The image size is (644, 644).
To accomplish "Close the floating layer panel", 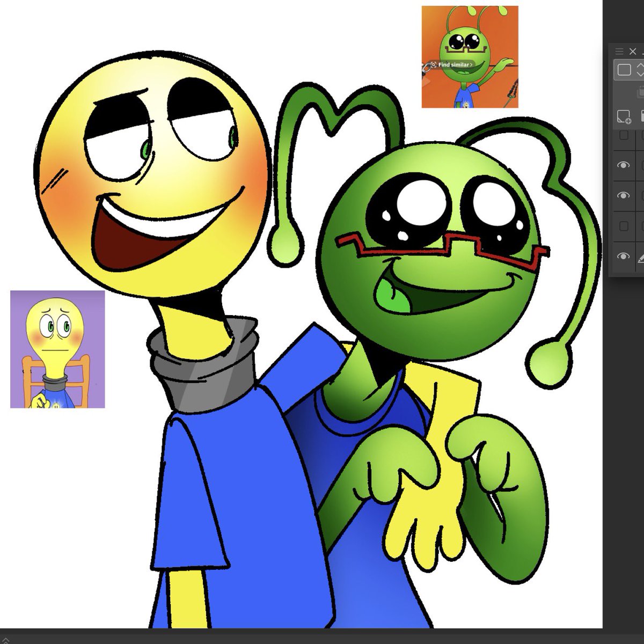I will tap(633, 52).
